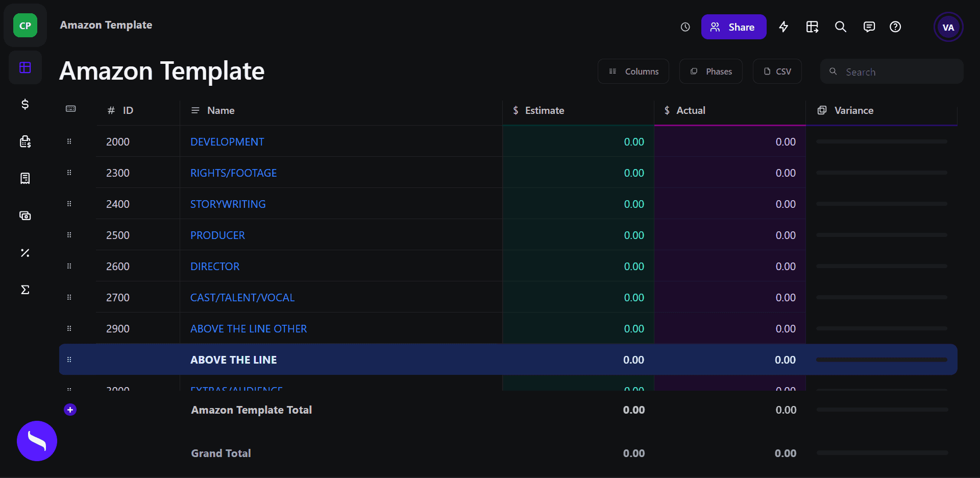This screenshot has width=980, height=478.
Task: Click the purple plus add row button
Action: [70, 410]
